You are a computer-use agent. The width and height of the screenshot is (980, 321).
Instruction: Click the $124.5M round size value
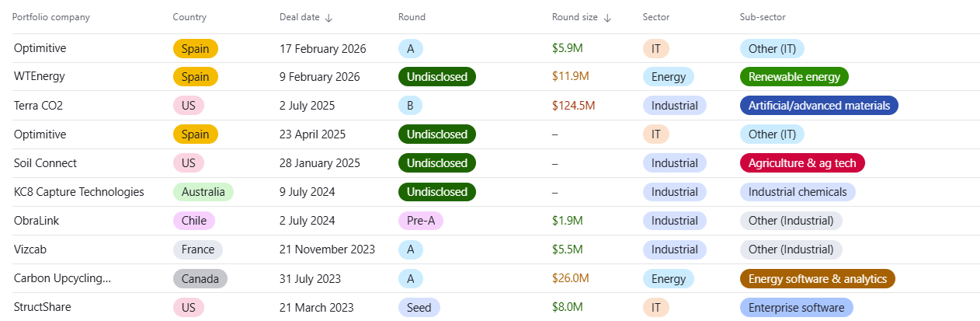[573, 106]
